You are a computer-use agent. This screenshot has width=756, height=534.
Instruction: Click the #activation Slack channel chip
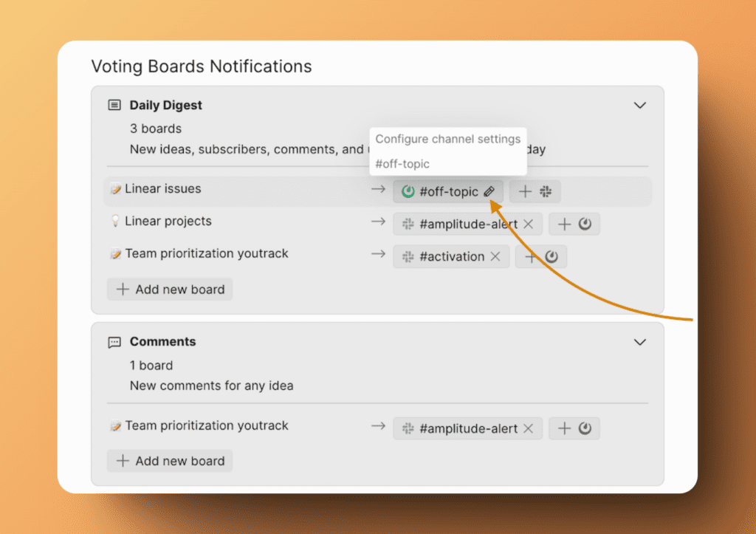tap(443, 256)
